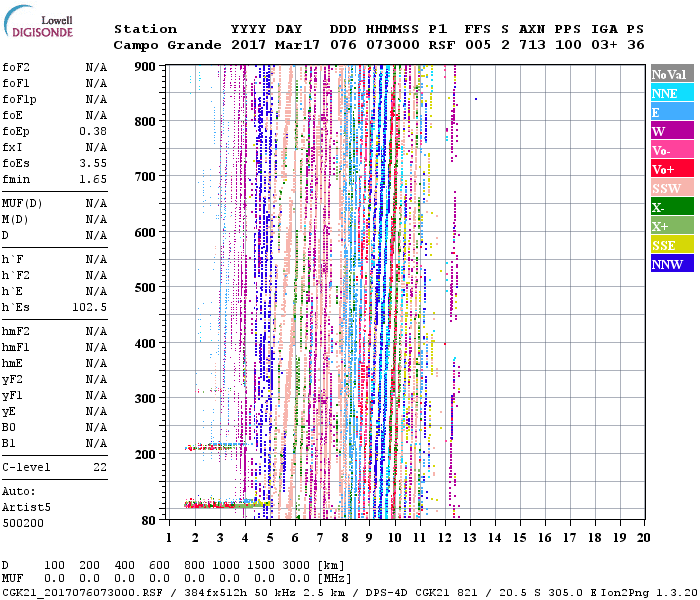700x600 pixels.
Task: Click the Campo Grande station name
Action: 167,45
